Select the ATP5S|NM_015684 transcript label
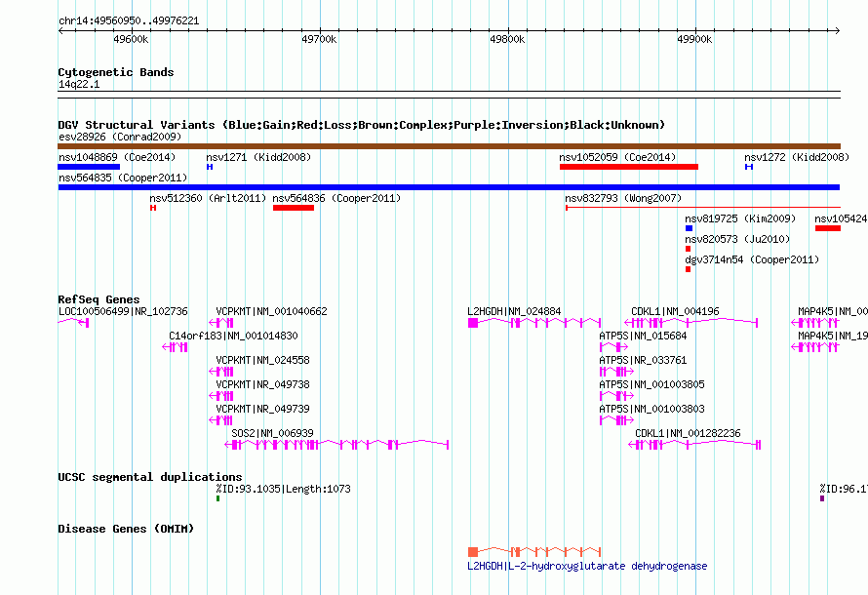The width and height of the screenshot is (868, 595). click(643, 336)
